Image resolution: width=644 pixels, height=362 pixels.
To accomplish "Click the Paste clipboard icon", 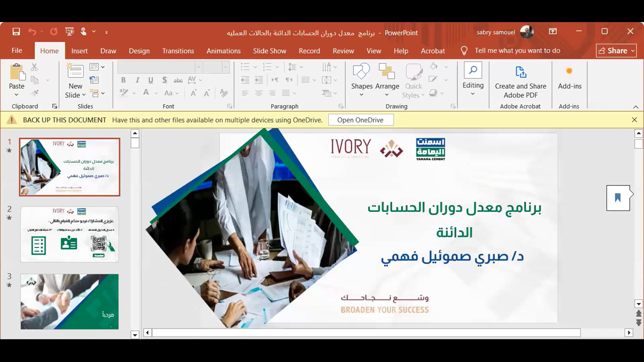I will (x=17, y=72).
